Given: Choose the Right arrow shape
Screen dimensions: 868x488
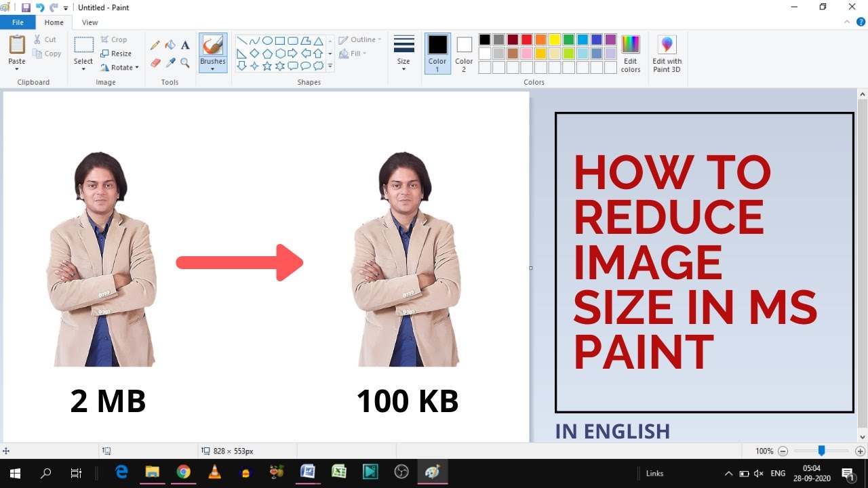Looking at the screenshot, I should click(292, 54).
